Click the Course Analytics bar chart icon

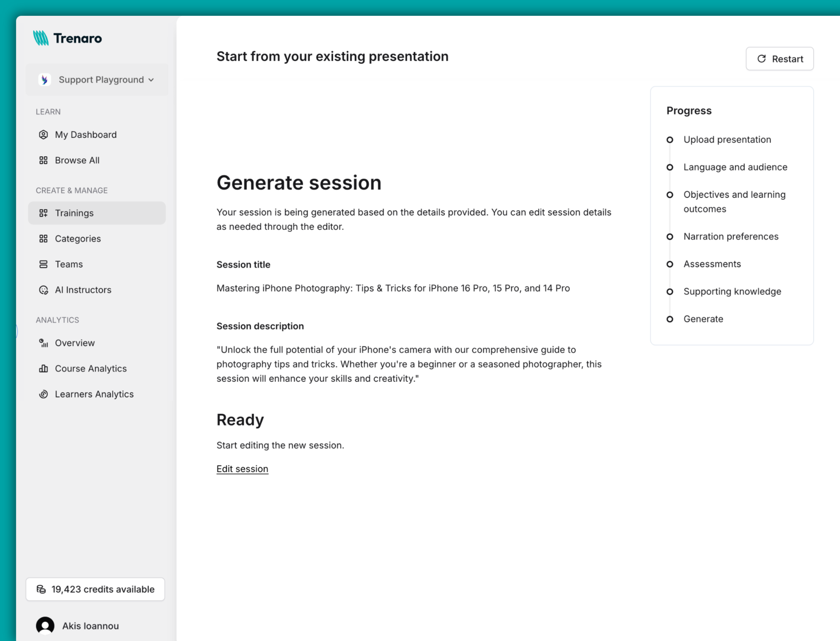(x=43, y=368)
